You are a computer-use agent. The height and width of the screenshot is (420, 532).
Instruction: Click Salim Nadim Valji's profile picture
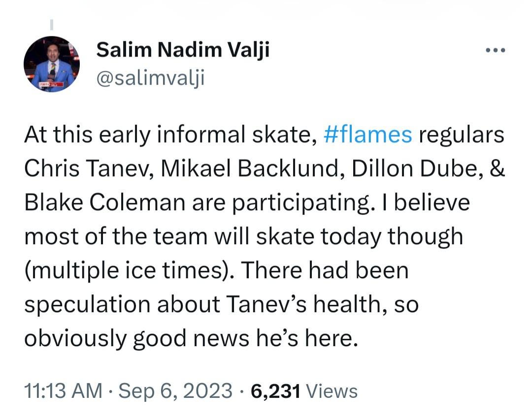coord(52,64)
